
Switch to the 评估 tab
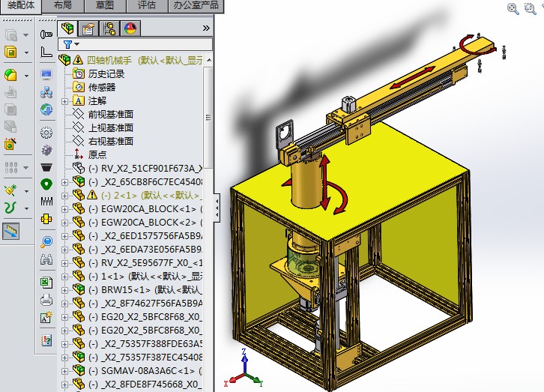[x=146, y=5]
